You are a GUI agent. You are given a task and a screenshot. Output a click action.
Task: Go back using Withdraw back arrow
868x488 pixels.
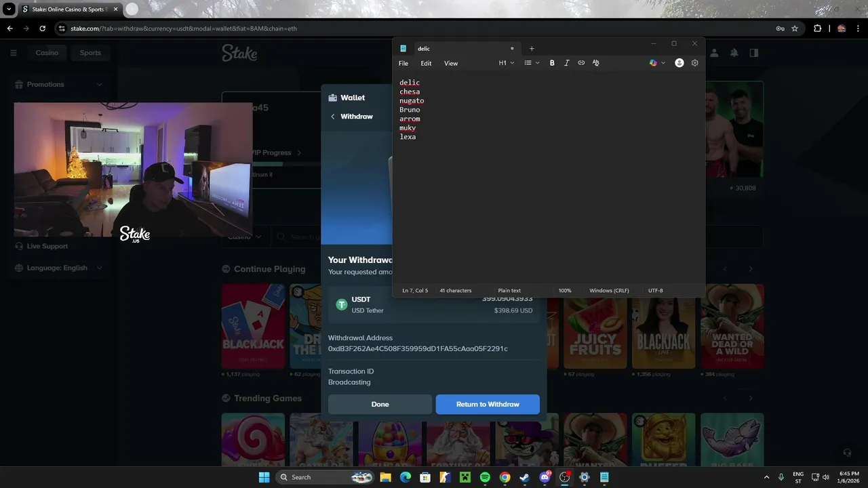pyautogui.click(x=333, y=117)
